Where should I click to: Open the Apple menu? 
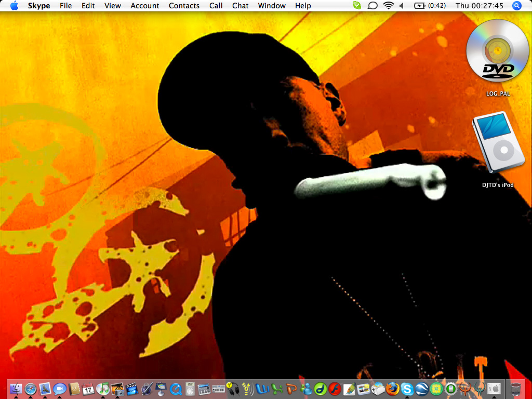(x=14, y=6)
